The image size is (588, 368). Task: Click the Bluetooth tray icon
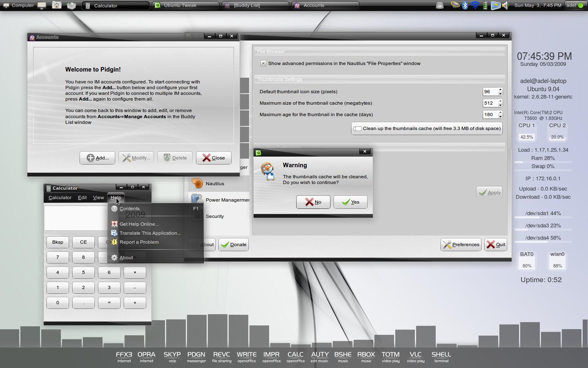(x=465, y=5)
